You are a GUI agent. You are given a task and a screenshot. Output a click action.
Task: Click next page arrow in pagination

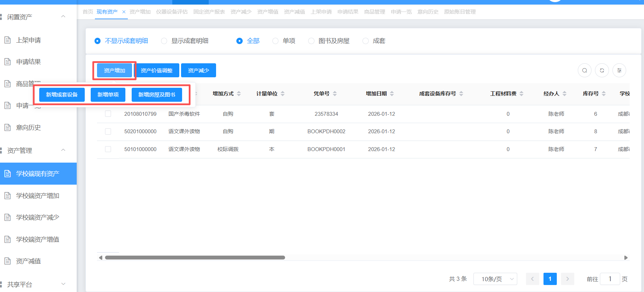pyautogui.click(x=567, y=279)
